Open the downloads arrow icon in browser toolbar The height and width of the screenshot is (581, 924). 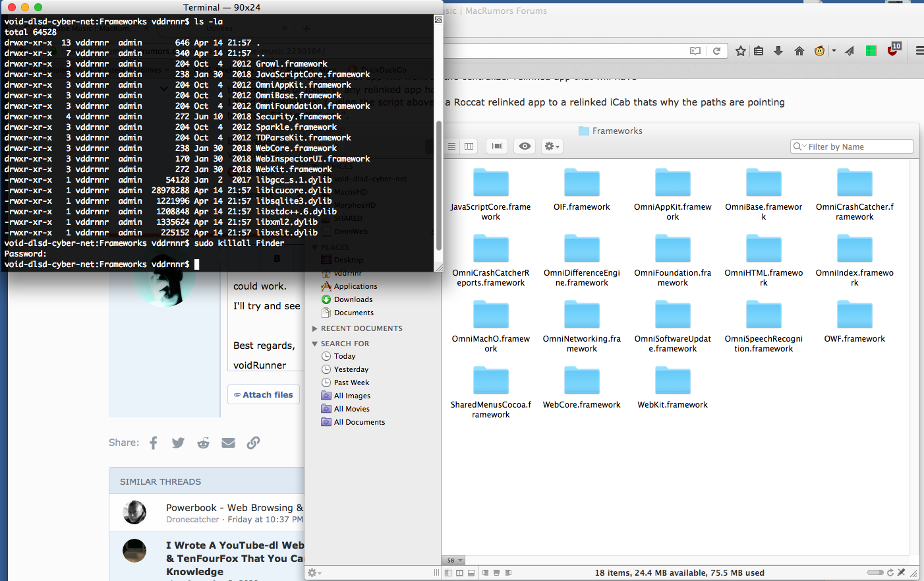coord(778,51)
